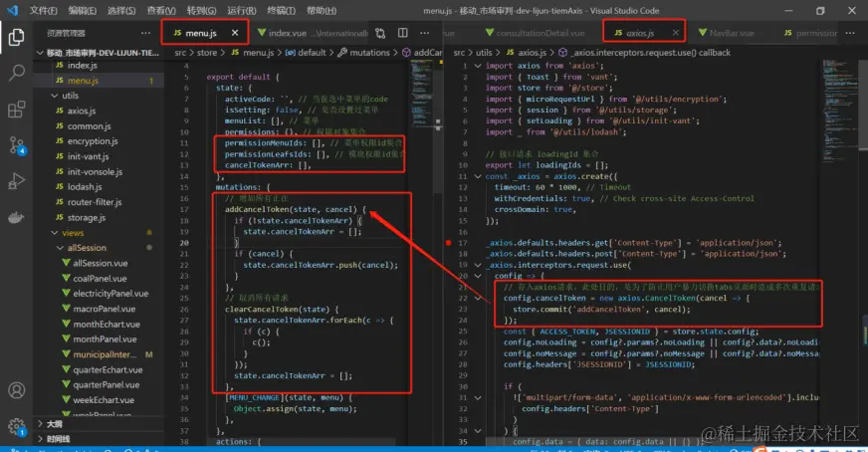Open the Explorer view in activity bar
This screenshot has width=868, height=452.
pyautogui.click(x=16, y=37)
